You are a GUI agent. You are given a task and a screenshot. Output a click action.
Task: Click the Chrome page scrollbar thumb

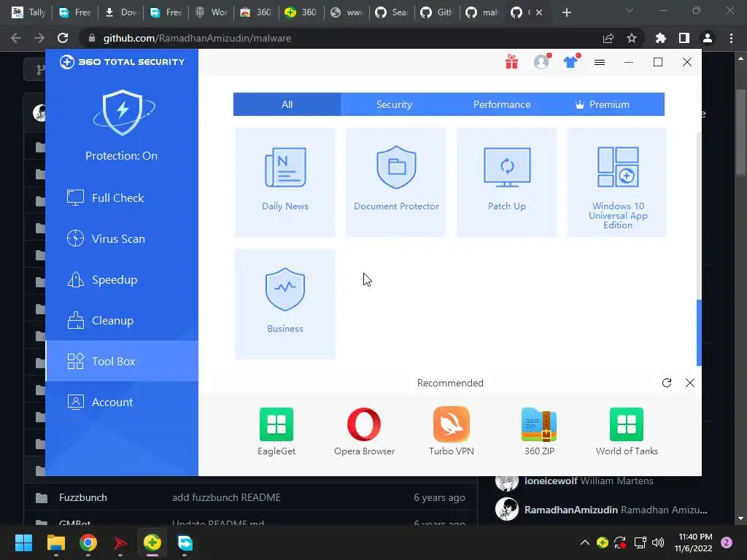[740, 133]
